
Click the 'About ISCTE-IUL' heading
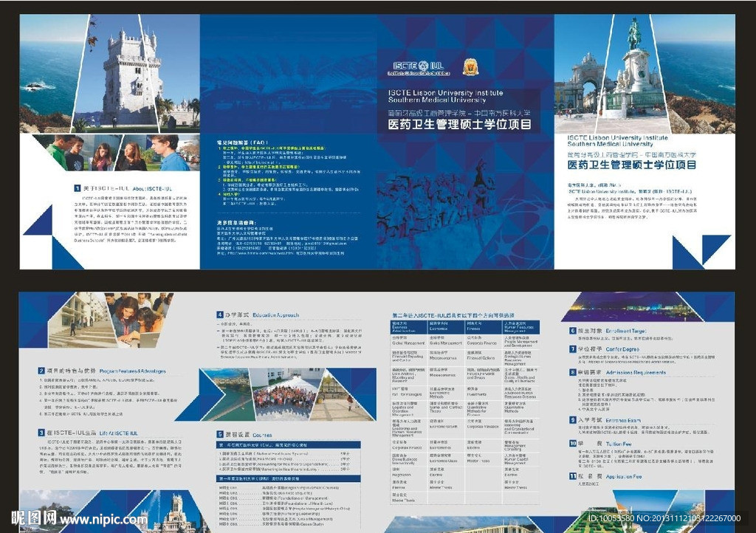tap(152, 189)
